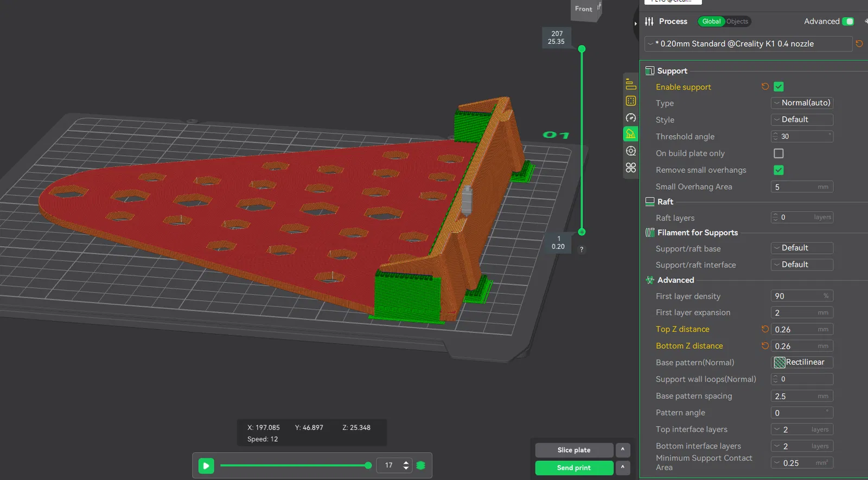This screenshot has height=480, width=868.
Task: Click the Support section header icon
Action: pos(649,71)
